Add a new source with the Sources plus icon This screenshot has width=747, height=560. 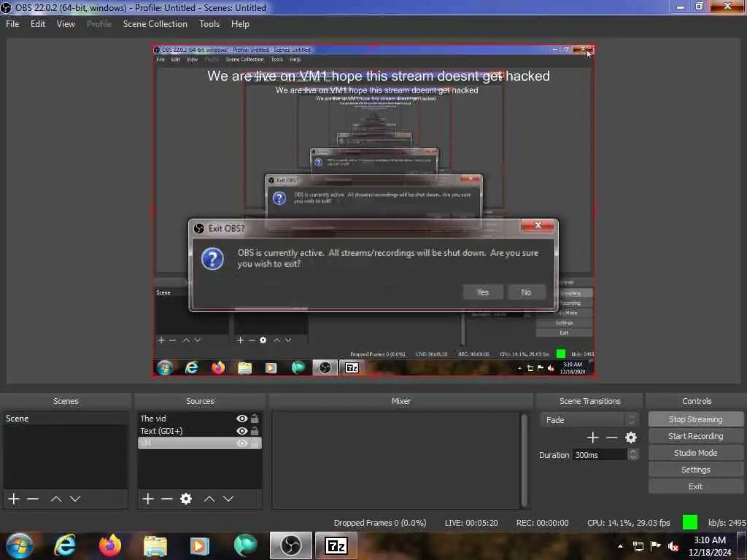click(x=148, y=499)
